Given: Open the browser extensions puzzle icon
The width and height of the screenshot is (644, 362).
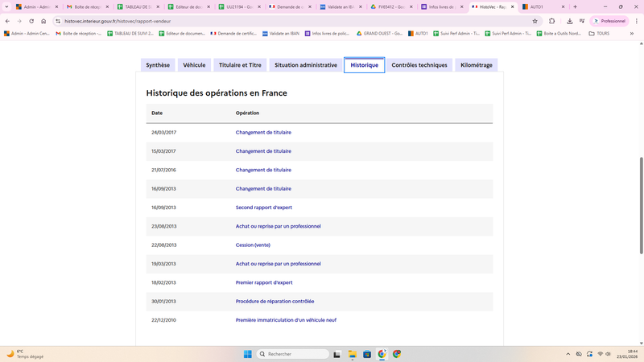Looking at the screenshot, I should tap(552, 21).
